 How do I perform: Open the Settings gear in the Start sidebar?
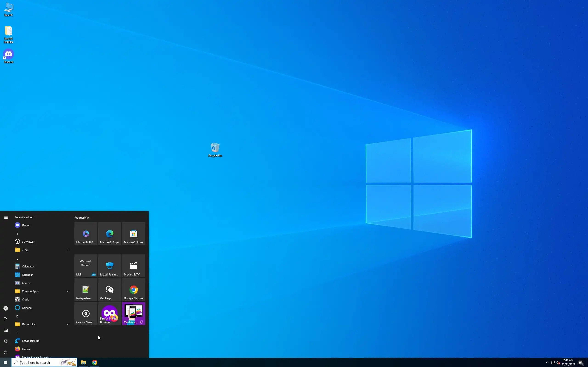[x=6, y=341]
